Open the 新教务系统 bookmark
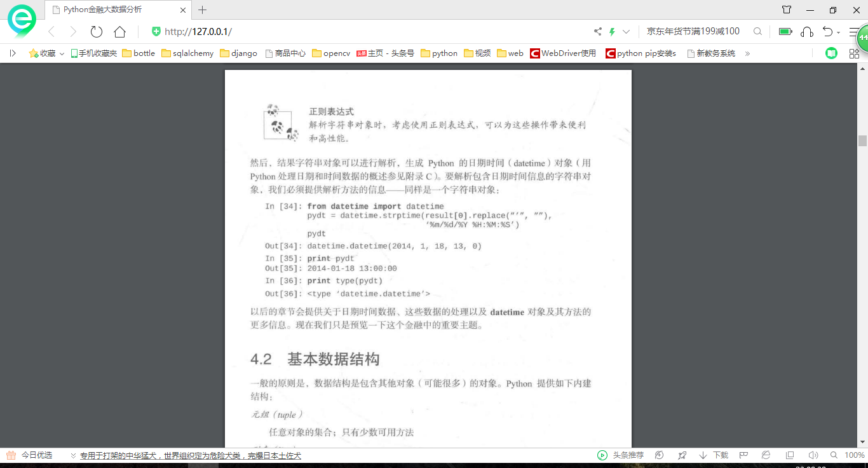 (x=711, y=53)
